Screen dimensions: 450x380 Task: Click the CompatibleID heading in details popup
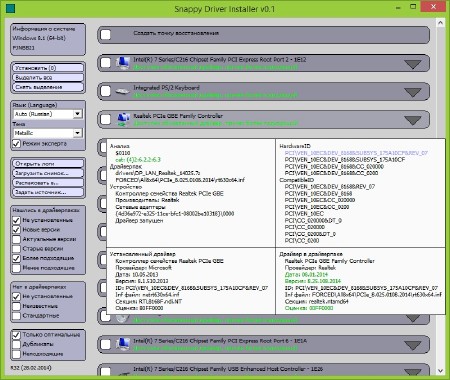297,180
